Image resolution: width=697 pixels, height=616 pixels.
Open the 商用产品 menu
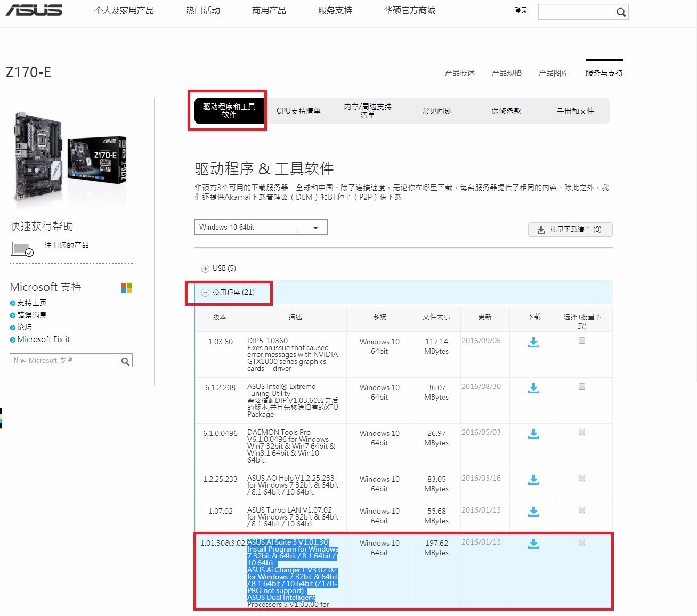coord(269,11)
